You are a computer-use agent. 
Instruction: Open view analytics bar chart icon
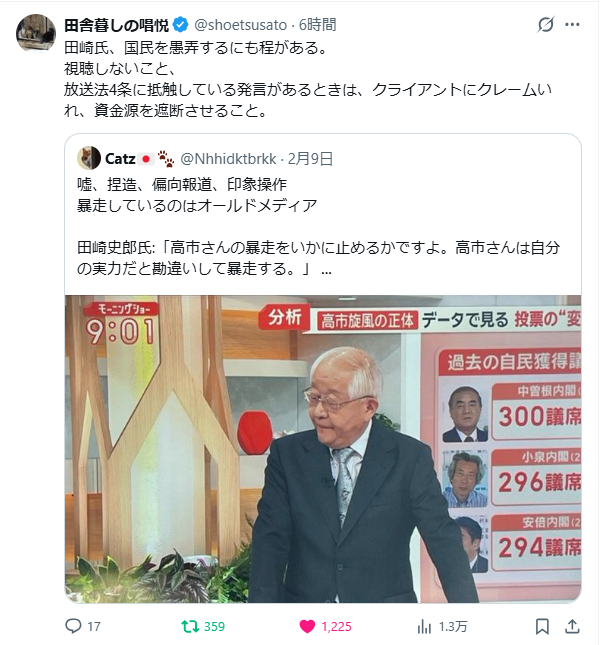tap(424, 626)
